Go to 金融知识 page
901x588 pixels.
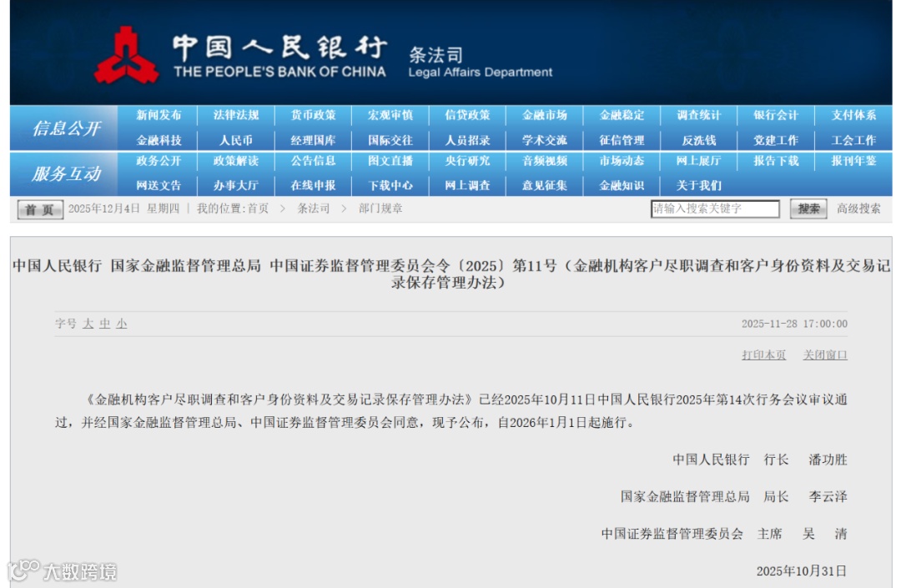pyautogui.click(x=622, y=185)
